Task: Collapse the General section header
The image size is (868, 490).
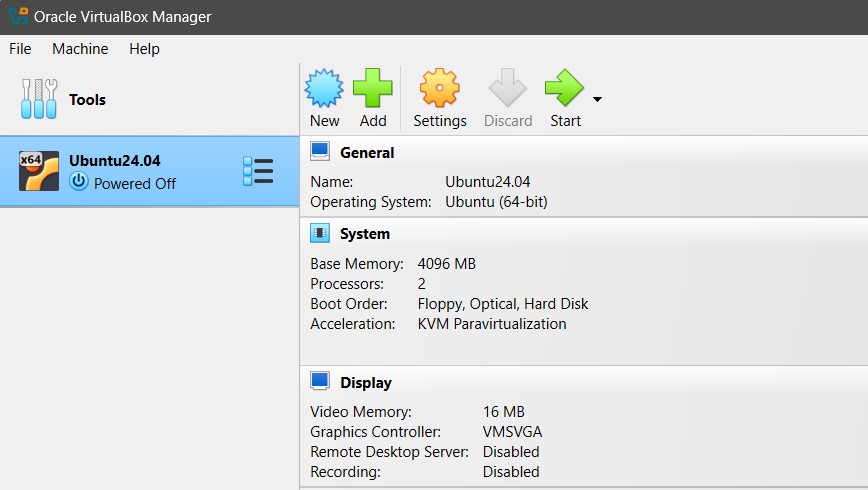Action: (x=367, y=153)
